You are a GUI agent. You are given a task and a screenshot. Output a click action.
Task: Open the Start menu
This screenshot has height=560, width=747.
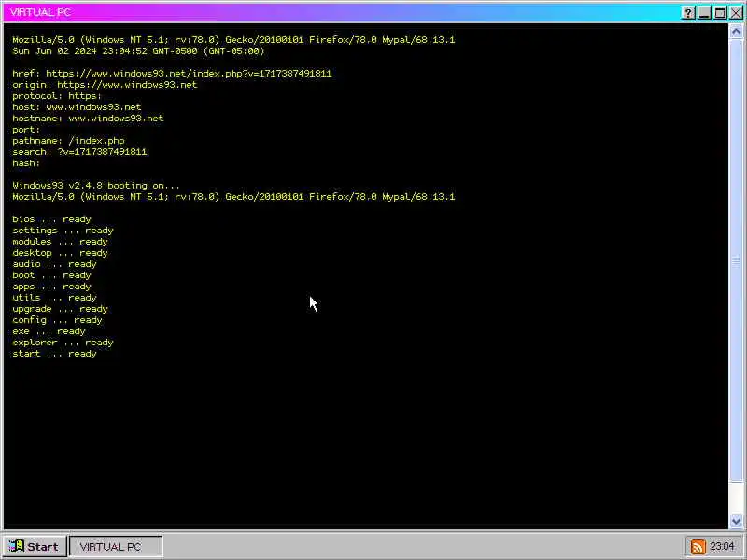click(35, 546)
